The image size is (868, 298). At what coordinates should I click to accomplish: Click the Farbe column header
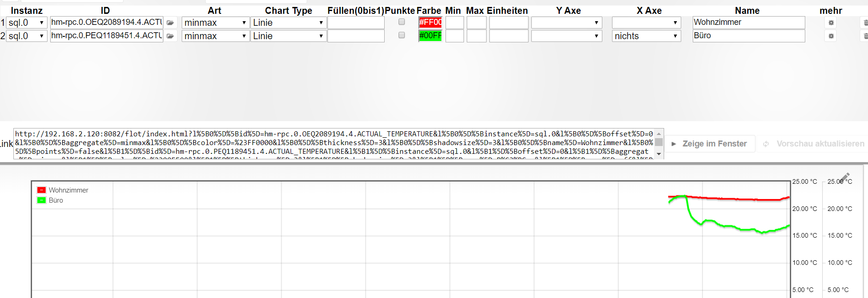tap(429, 11)
